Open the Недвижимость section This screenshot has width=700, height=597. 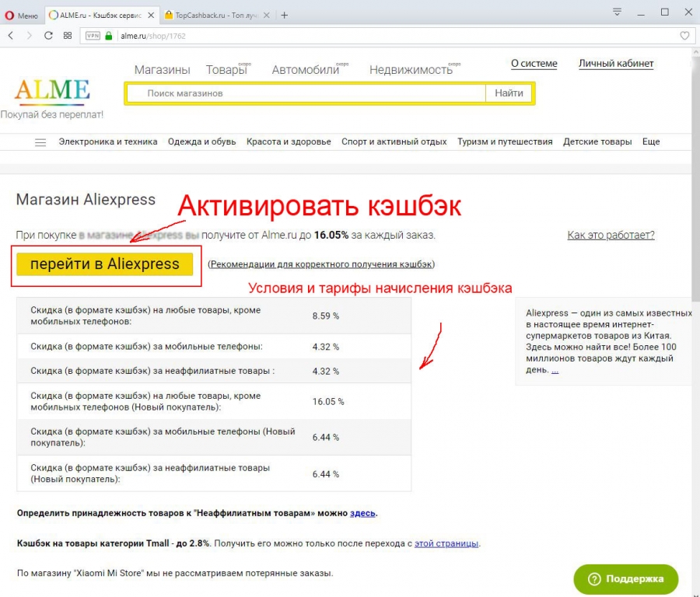click(x=411, y=70)
